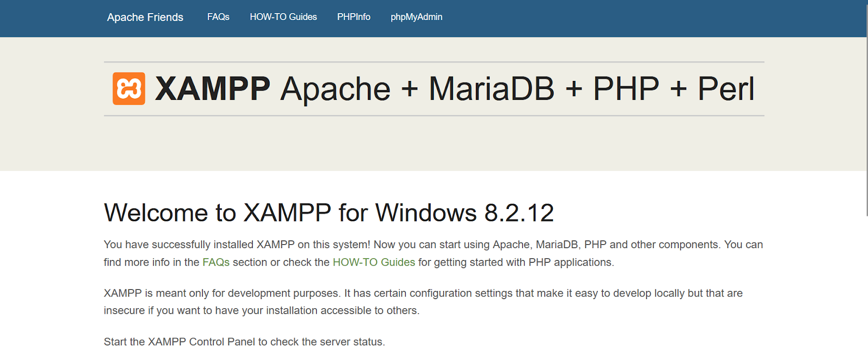This screenshot has width=868, height=355.
Task: Click the vertical scrollbar thumb
Action: click(x=866, y=109)
